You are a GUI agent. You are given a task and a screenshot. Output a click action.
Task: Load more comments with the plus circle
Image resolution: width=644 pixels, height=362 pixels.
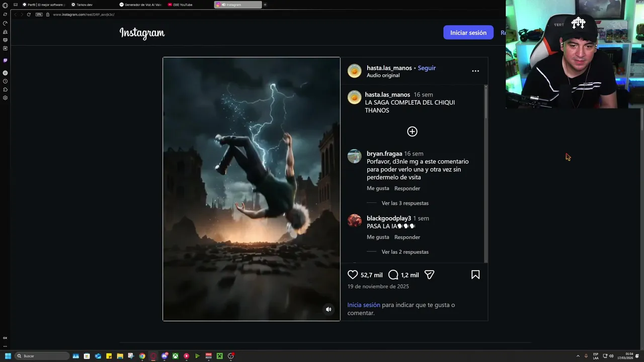(412, 131)
